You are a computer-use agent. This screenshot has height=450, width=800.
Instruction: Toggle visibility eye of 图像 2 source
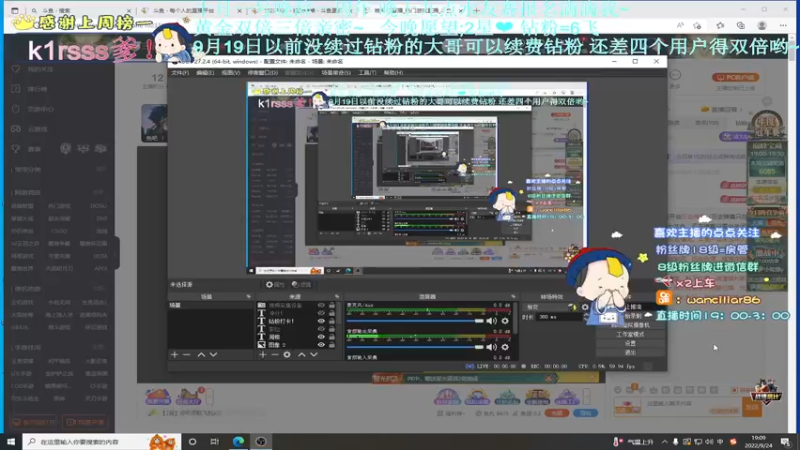(x=321, y=345)
